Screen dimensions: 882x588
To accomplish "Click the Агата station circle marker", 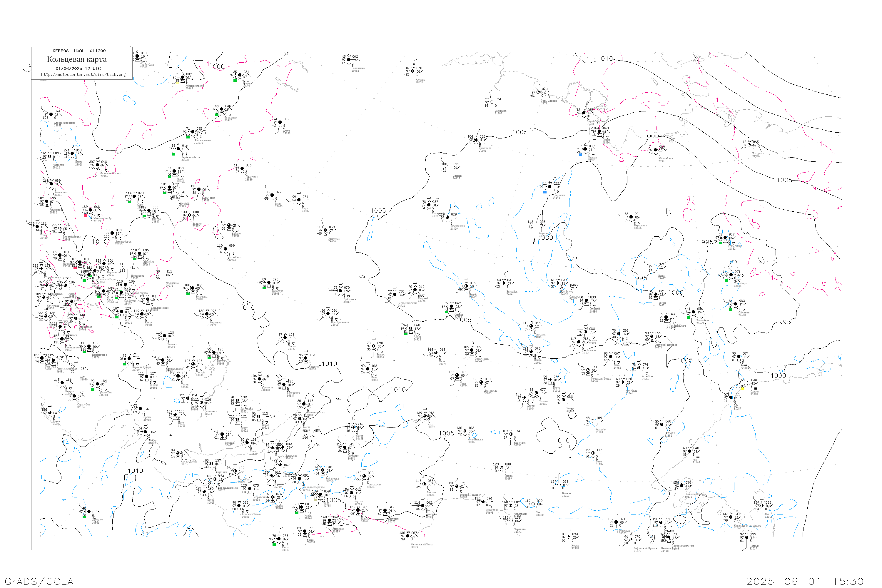I will [280, 122].
